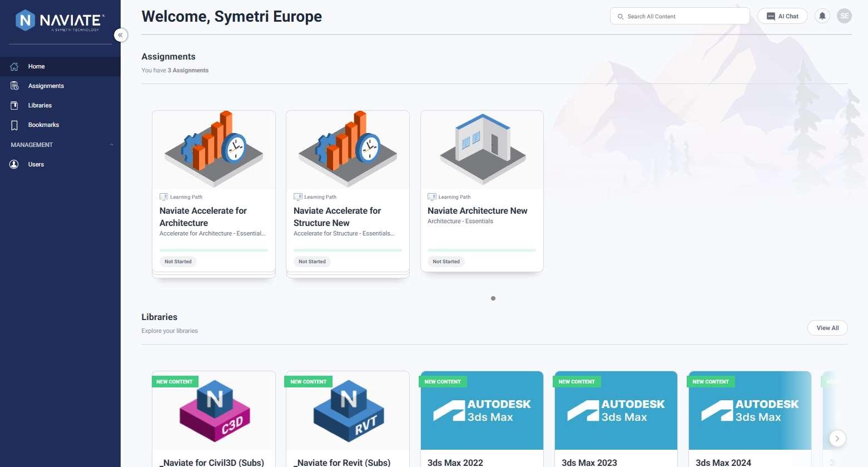Click New Content badge on 3ds Max 2024

point(711,382)
